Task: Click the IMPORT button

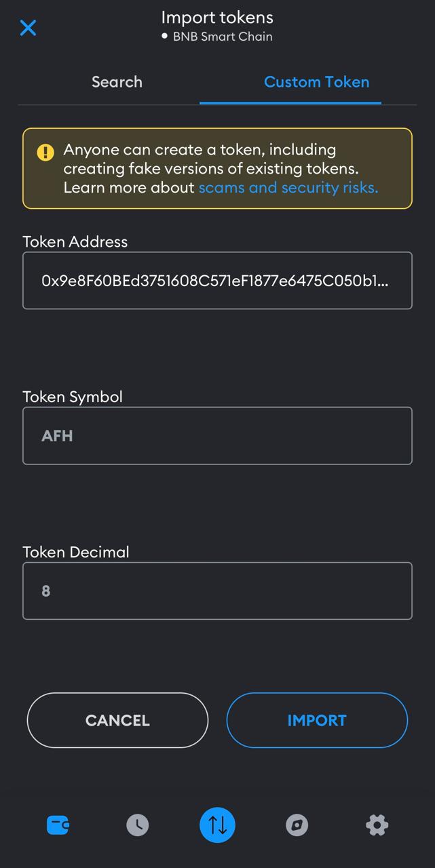Action: click(x=317, y=720)
